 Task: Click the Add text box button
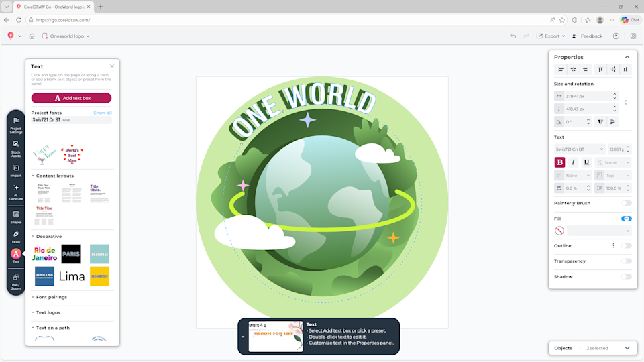[72, 98]
